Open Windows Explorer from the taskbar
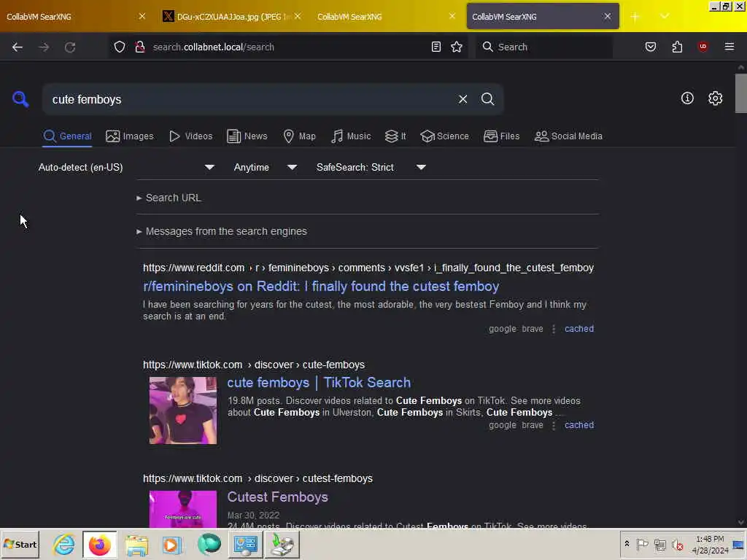 pyautogui.click(x=136, y=544)
